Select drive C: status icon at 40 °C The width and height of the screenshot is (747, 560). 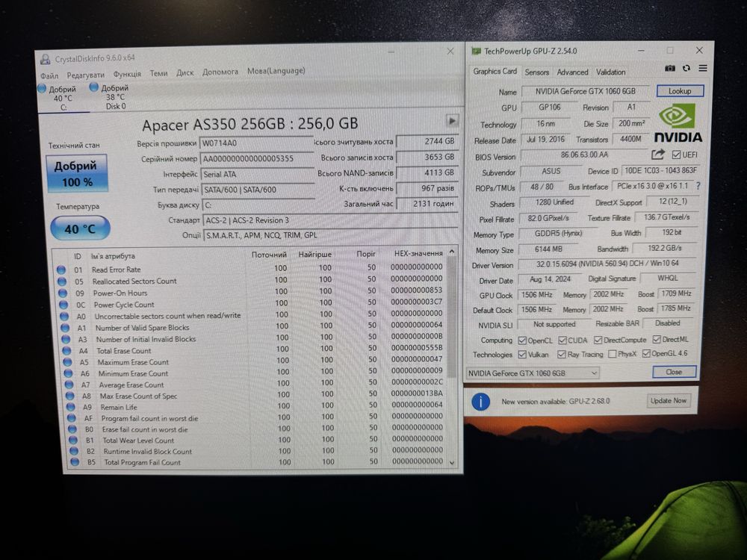click(42, 89)
